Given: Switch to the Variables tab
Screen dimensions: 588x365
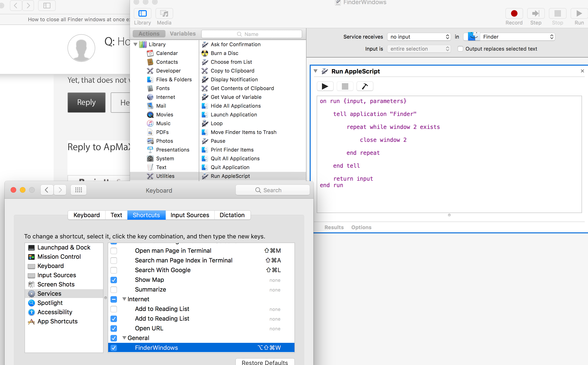Looking at the screenshot, I should [x=183, y=34].
